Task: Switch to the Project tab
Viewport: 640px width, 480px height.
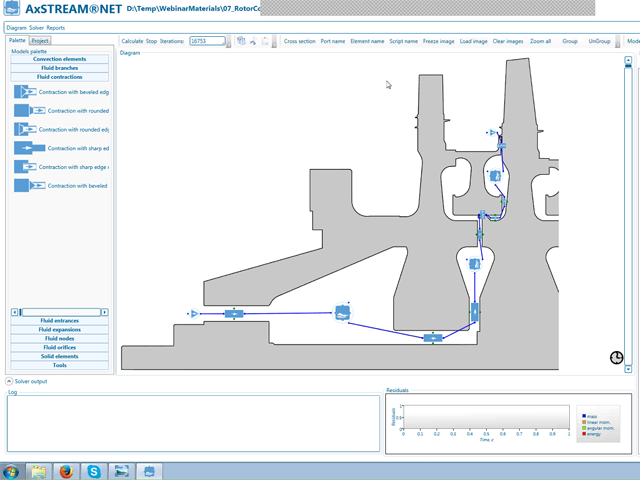Action: [x=40, y=40]
